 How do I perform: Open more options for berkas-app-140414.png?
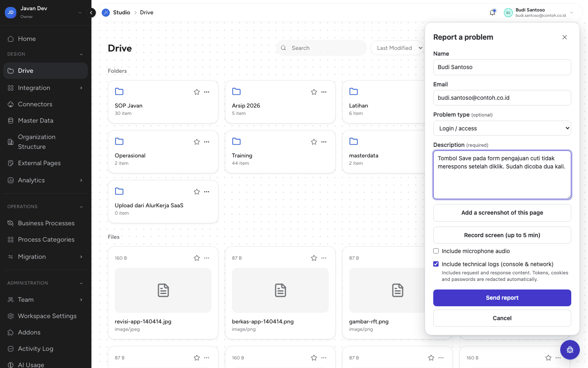click(324, 258)
